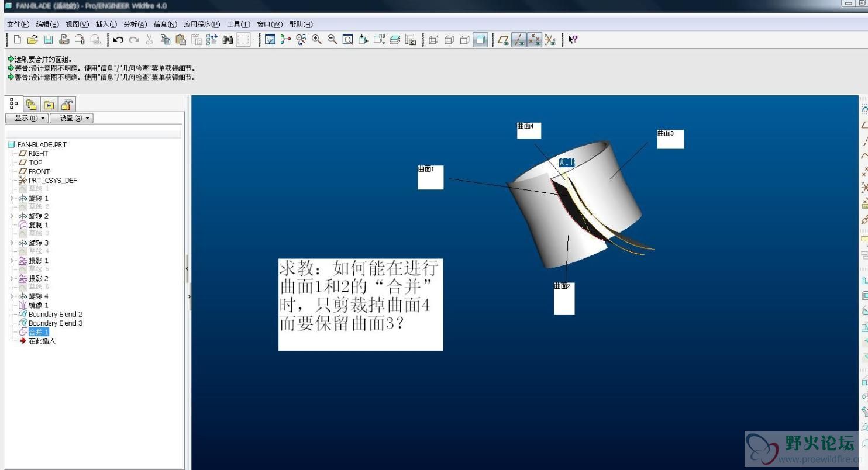Select the FAN-BLADE.PRT root node
Screen dimensions: 868x470
42,144
